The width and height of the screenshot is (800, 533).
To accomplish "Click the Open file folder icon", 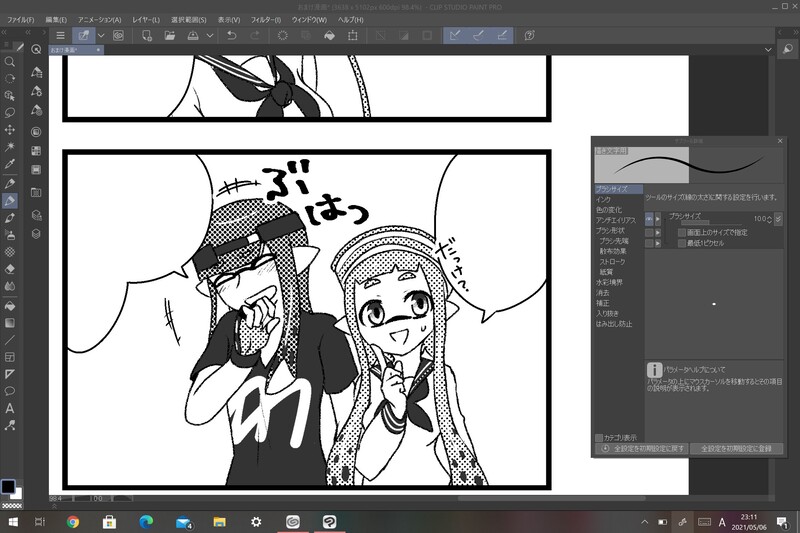I will 169,35.
